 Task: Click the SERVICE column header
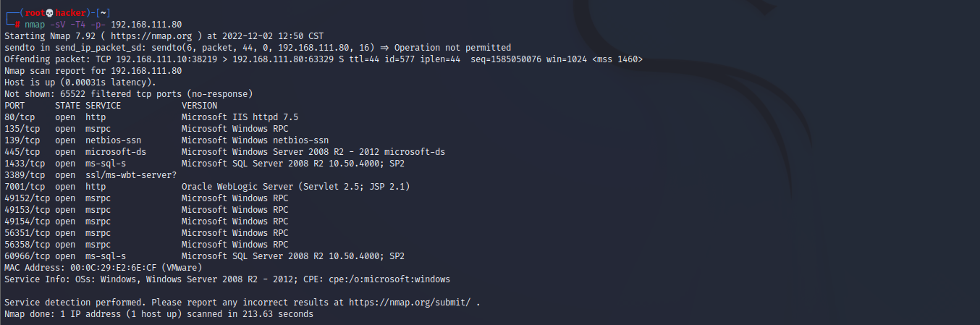click(x=103, y=105)
